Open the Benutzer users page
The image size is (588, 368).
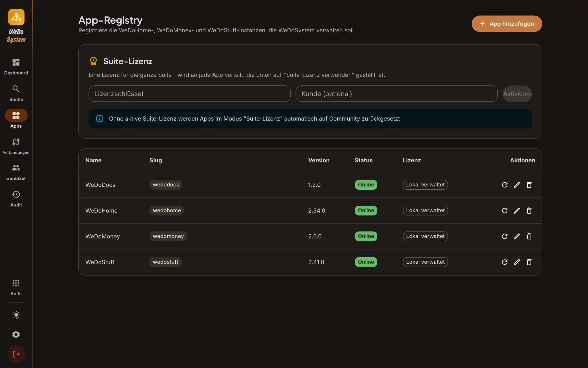16,172
